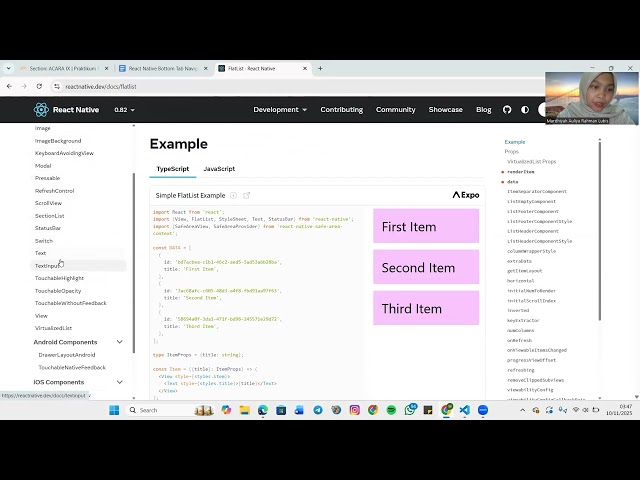Open Sticky Notes from the taskbar
The width and height of the screenshot is (640, 480).
tap(428, 410)
